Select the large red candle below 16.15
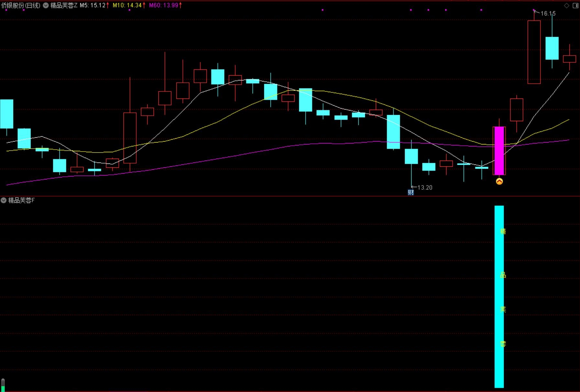 534,52
